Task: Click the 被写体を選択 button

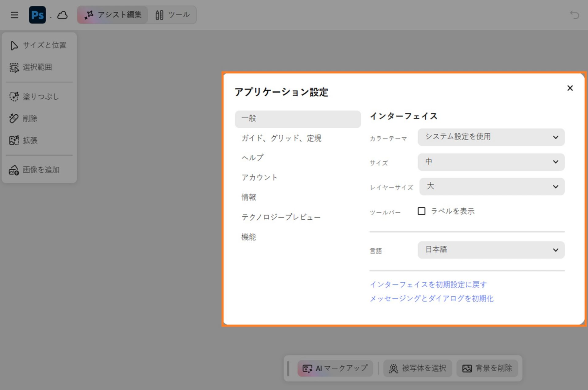Action: 418,368
